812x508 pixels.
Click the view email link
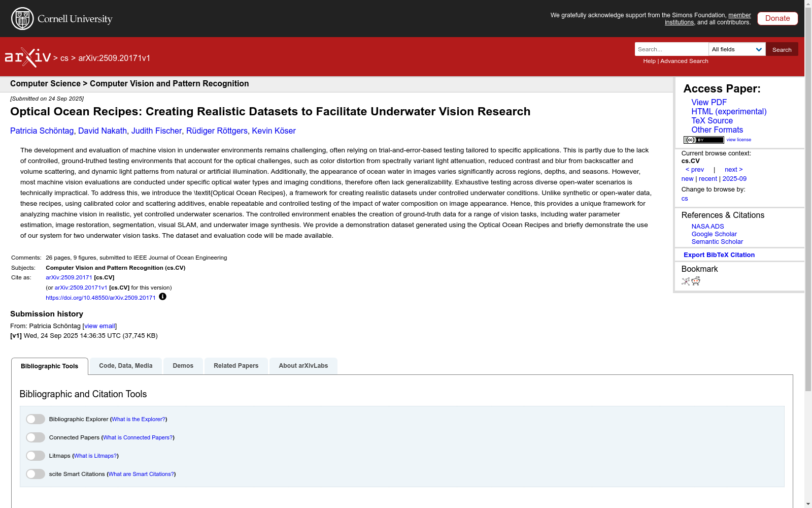point(100,326)
